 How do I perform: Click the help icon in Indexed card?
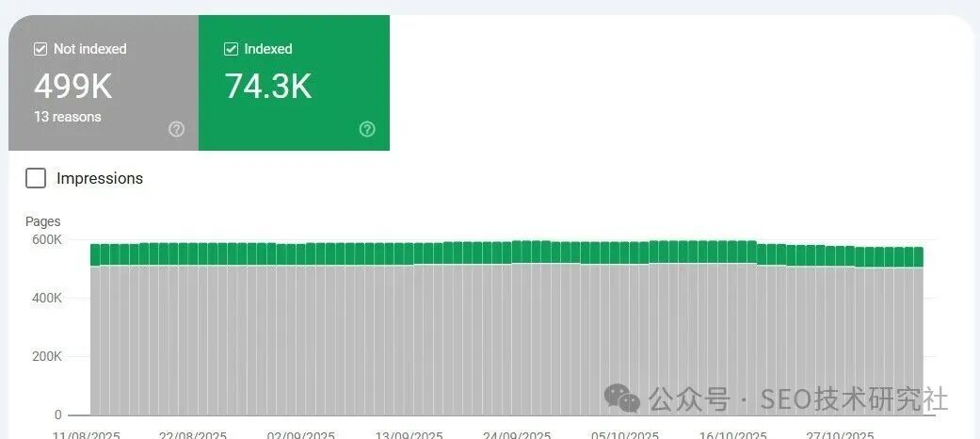[x=367, y=129]
